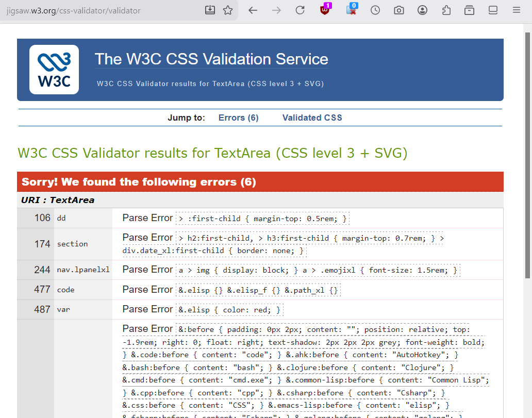Select line number 487 in error table
The width and height of the screenshot is (532, 418).
tap(42, 309)
